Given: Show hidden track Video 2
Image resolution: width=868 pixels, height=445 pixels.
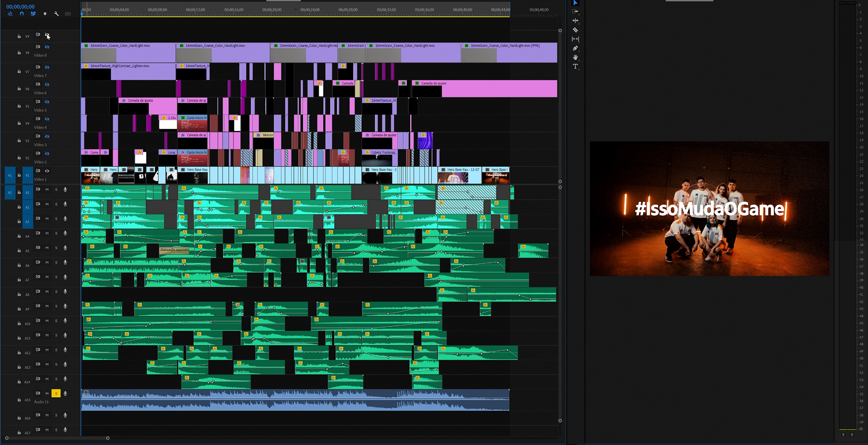Looking at the screenshot, I should coord(47,154).
